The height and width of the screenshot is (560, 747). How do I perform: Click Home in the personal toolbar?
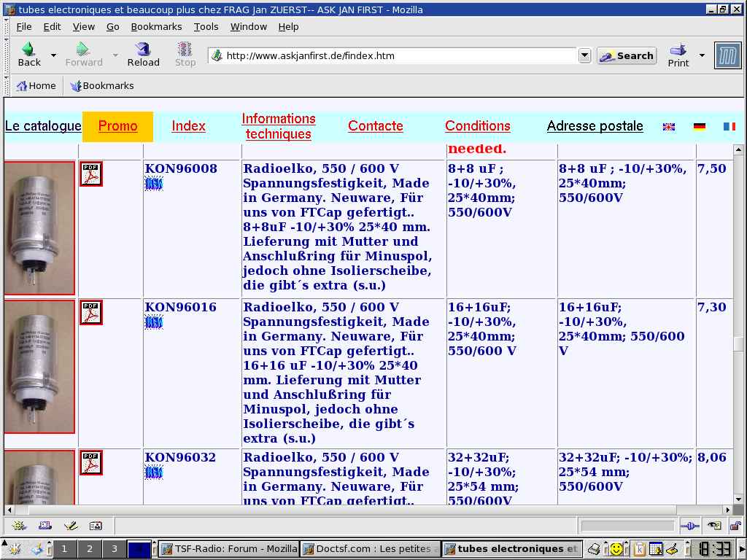tap(36, 86)
